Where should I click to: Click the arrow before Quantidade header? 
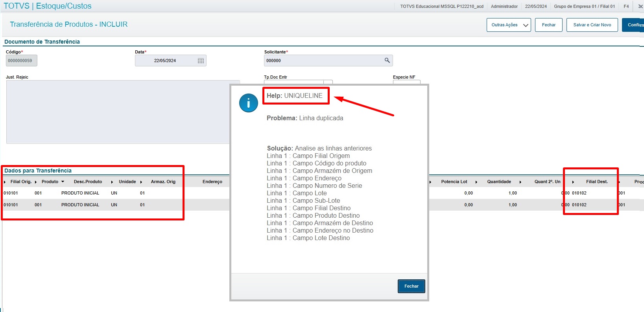point(476,182)
